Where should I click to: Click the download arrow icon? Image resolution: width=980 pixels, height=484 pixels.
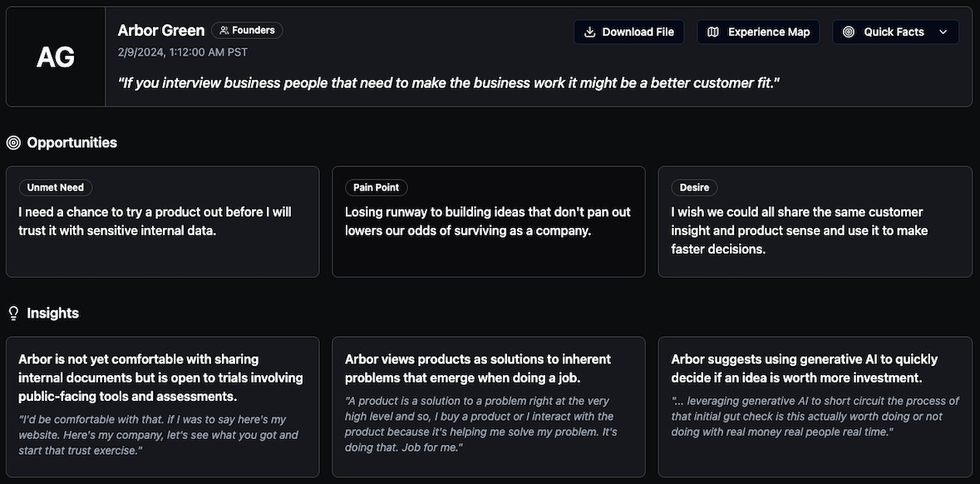click(589, 32)
